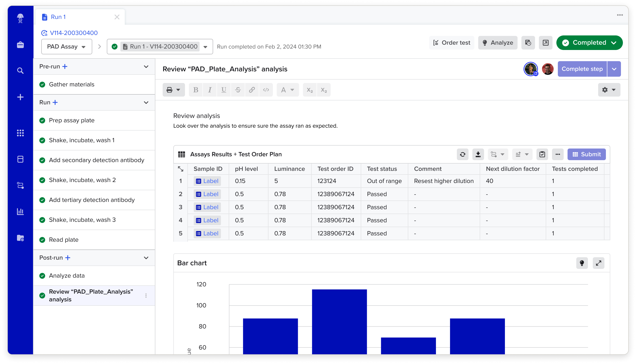This screenshot has width=636, height=364.
Task: Add a step to Pre-run
Action: coord(65,66)
